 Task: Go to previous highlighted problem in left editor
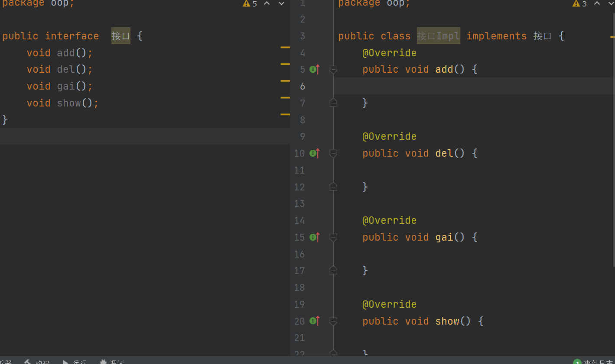click(x=267, y=4)
